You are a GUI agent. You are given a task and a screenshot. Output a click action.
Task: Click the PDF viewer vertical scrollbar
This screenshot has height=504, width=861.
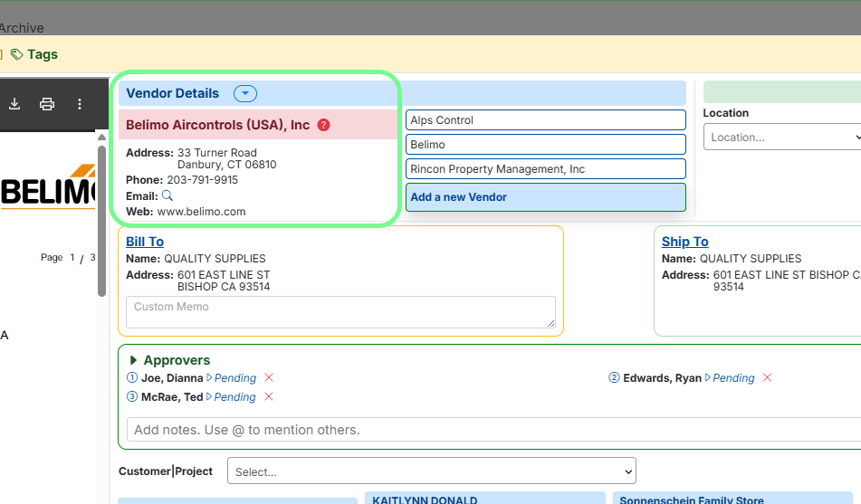coord(101,220)
